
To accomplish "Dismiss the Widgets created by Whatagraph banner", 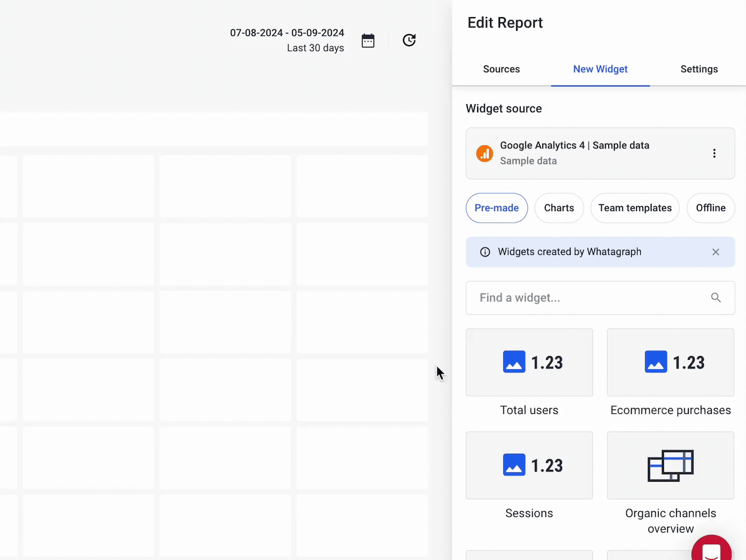I will coord(715,252).
